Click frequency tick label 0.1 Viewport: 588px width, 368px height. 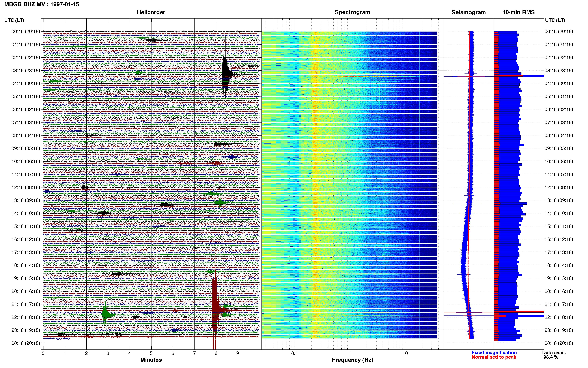click(295, 353)
